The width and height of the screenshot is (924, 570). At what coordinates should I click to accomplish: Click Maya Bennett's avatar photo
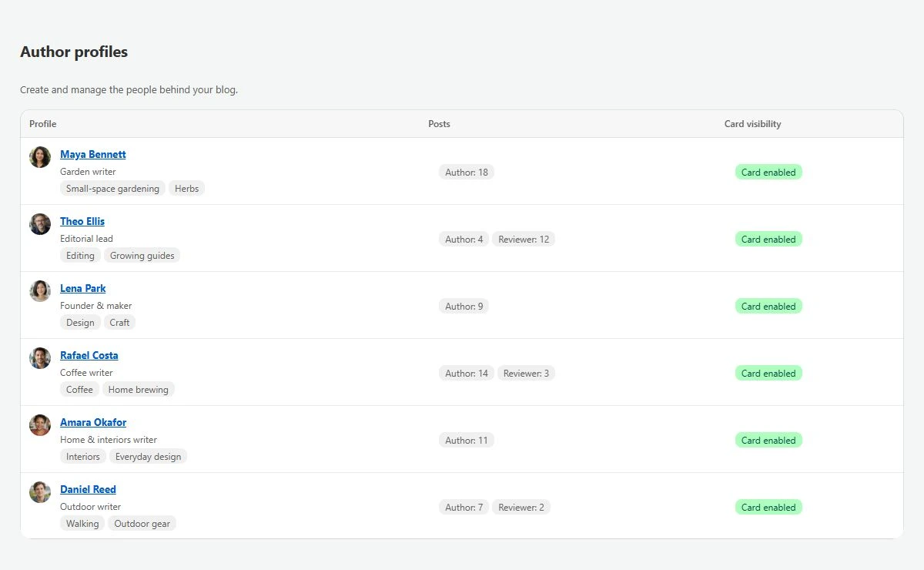[40, 157]
